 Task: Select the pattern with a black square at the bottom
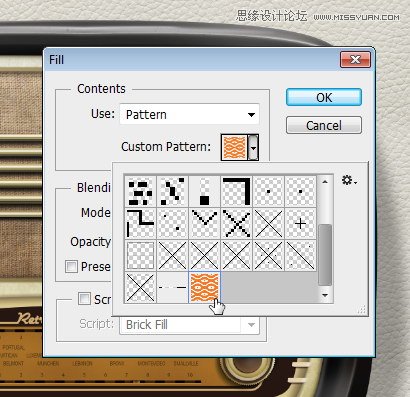tap(205, 191)
